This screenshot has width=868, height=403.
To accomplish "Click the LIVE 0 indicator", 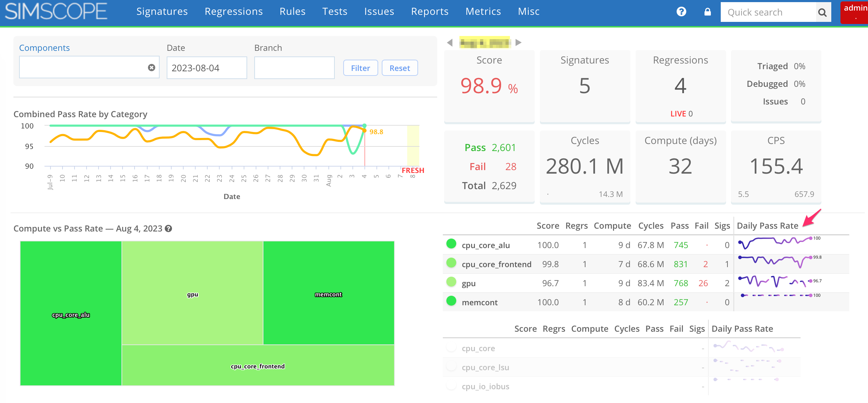I will (681, 114).
